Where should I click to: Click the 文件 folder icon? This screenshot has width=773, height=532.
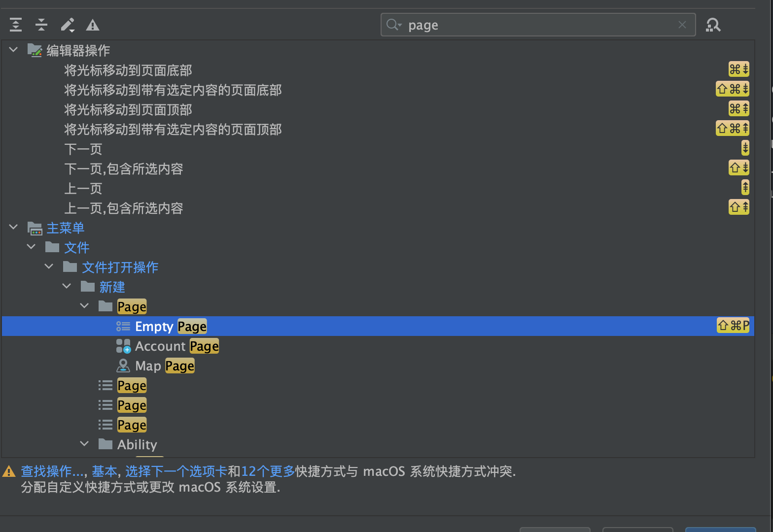52,247
